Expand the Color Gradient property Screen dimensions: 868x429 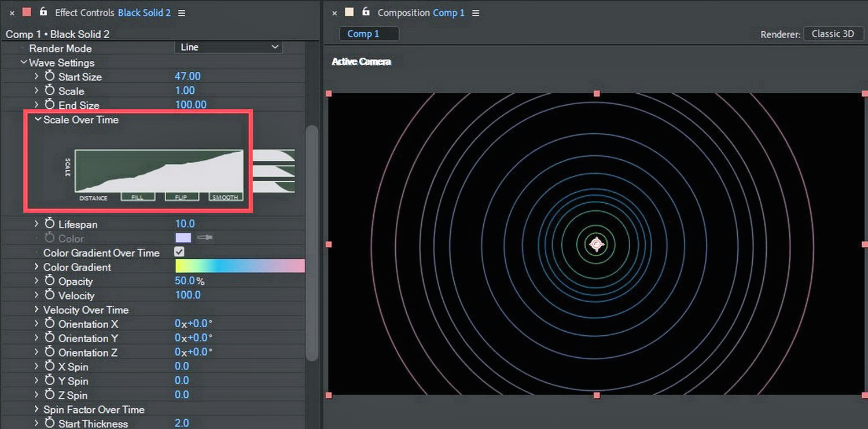click(x=36, y=267)
